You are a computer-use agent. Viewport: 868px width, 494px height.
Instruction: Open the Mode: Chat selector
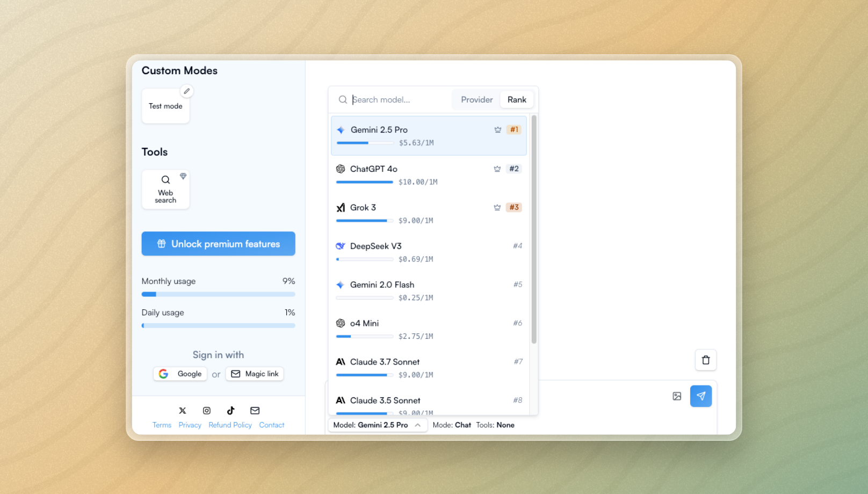(x=452, y=425)
